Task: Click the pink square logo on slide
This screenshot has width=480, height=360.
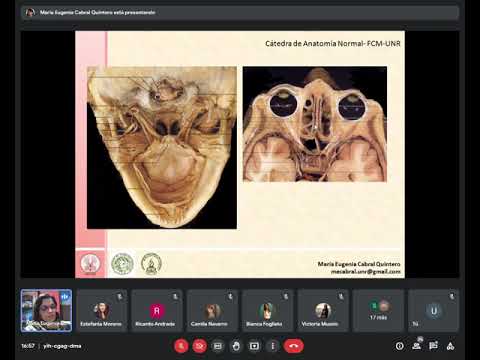Action: click(x=90, y=264)
